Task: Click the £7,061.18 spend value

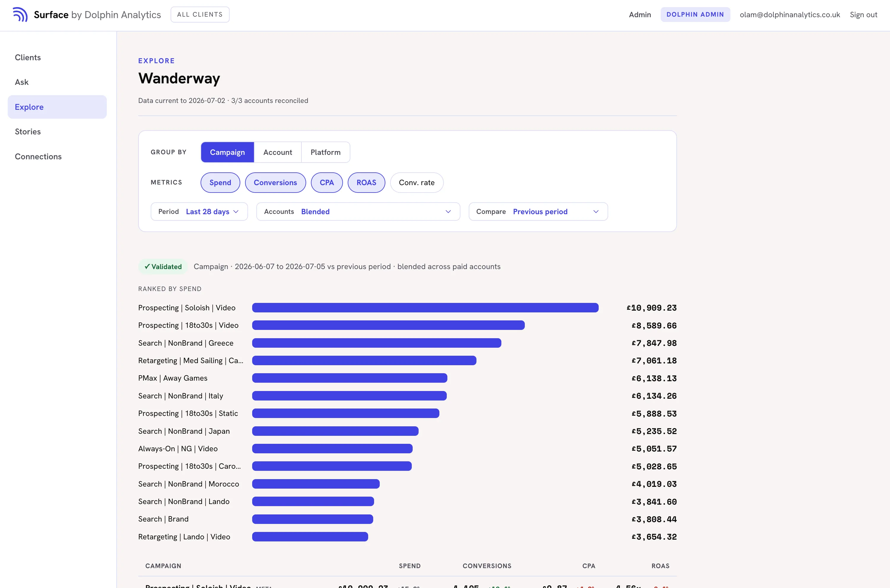Action: pos(654,361)
